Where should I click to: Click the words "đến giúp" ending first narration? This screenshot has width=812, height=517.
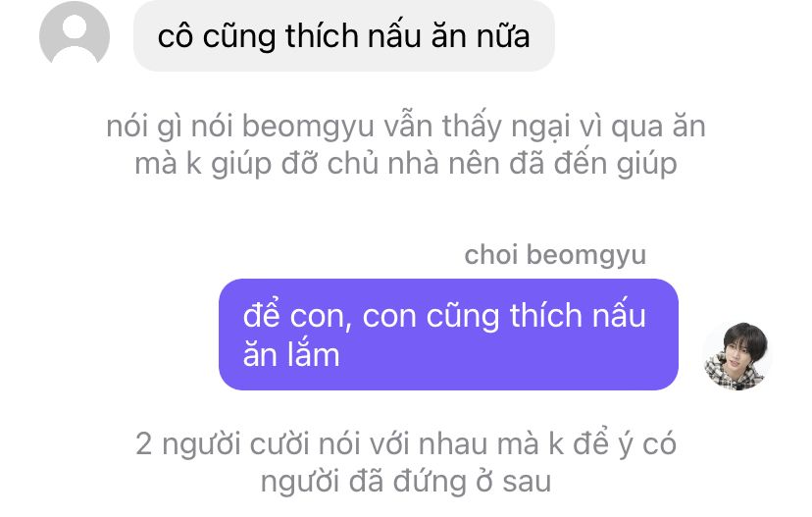click(615, 164)
